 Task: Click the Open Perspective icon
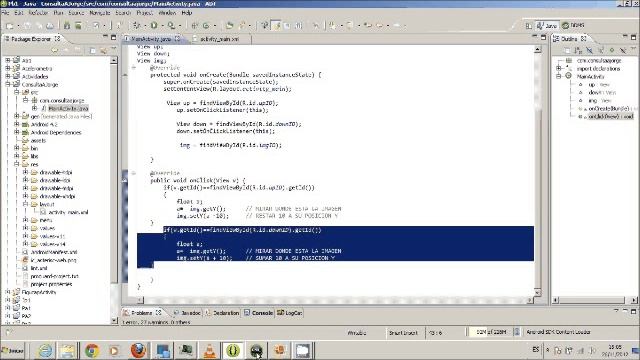[529, 26]
